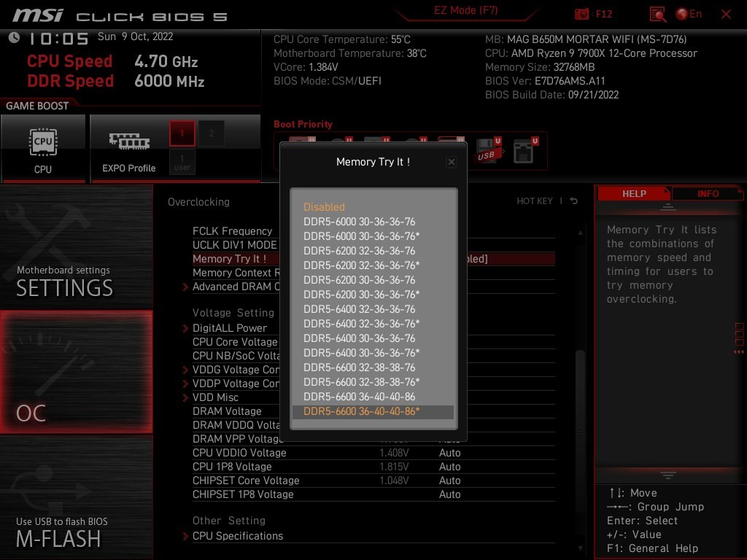Image resolution: width=747 pixels, height=560 pixels.
Task: Pick the DDR5-6400 32-36-36-76* option
Action: [361, 324]
